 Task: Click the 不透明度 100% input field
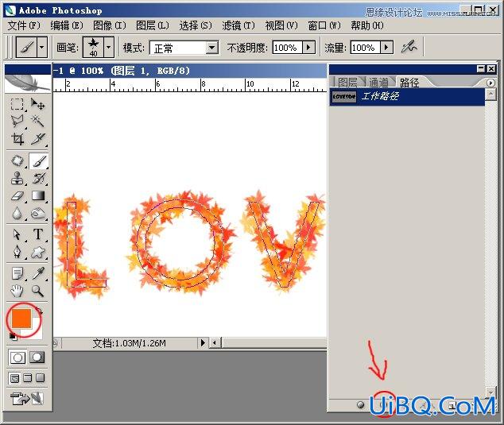[x=287, y=48]
